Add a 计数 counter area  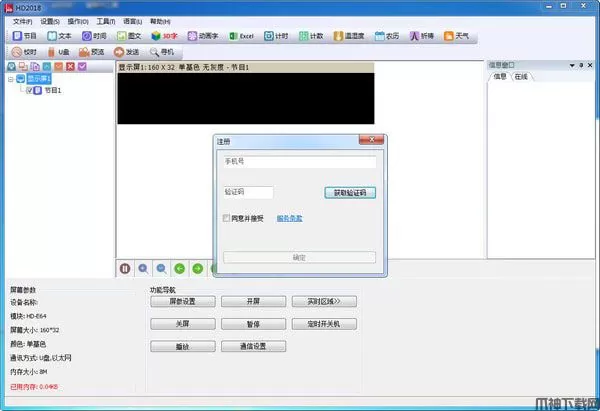click(x=311, y=36)
